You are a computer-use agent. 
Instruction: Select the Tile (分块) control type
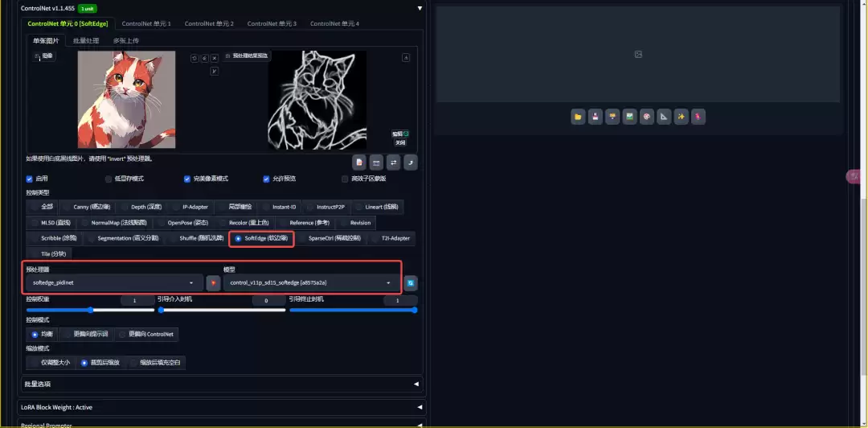[x=48, y=254]
